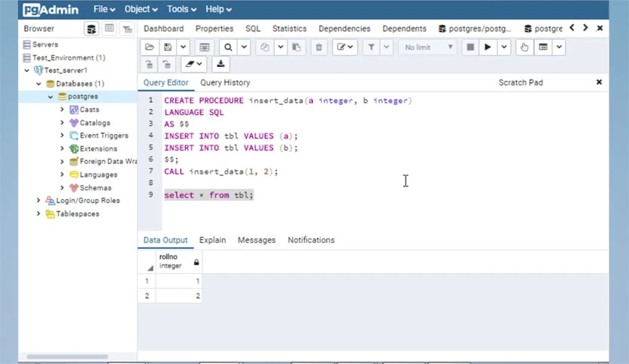
Task: Click the Stop query square icon
Action: click(x=470, y=47)
